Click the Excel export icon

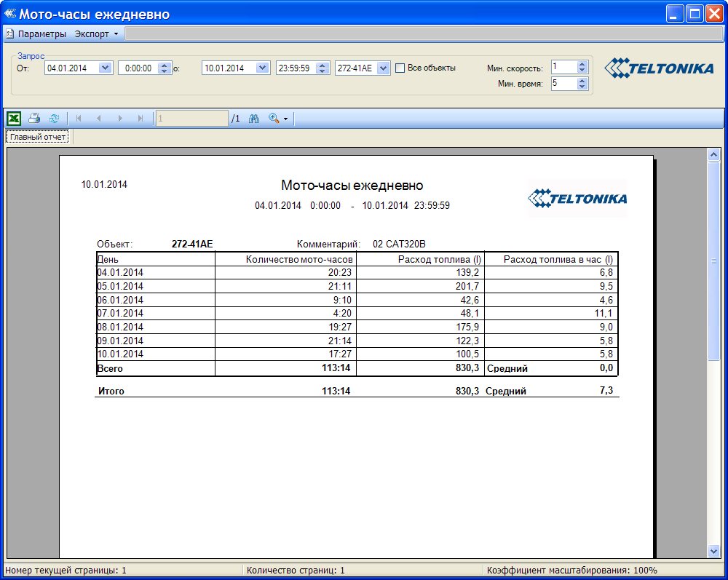(x=13, y=118)
